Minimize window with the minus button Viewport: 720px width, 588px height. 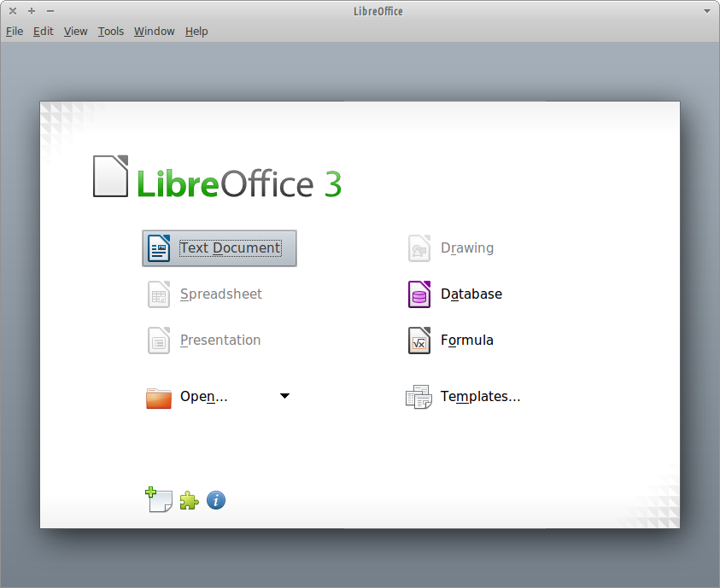(50, 10)
